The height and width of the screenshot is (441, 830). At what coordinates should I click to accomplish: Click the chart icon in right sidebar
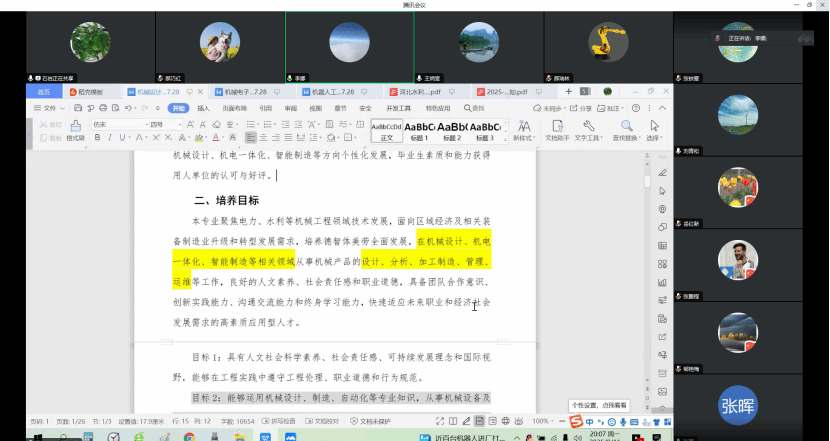click(661, 282)
